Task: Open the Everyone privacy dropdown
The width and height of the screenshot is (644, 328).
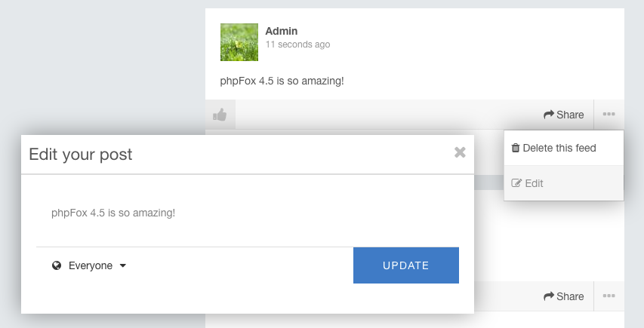Action: (x=90, y=265)
